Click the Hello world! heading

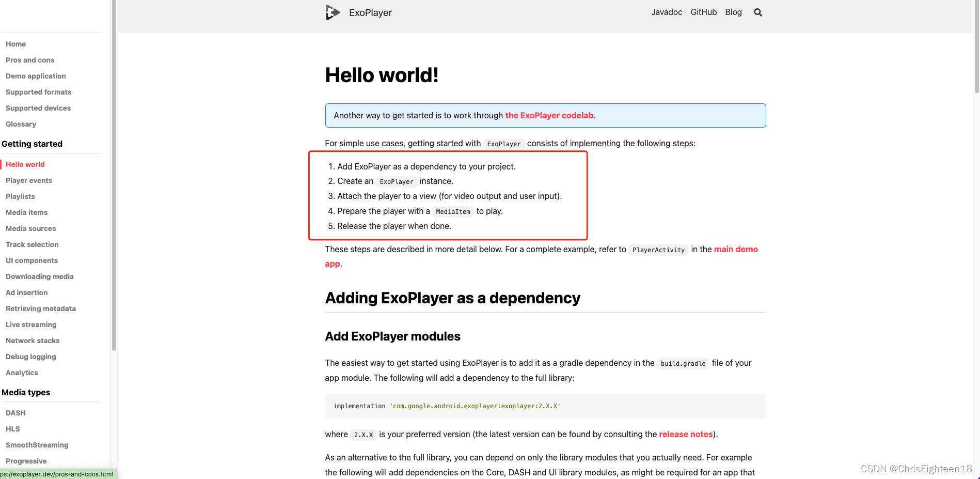(x=382, y=75)
